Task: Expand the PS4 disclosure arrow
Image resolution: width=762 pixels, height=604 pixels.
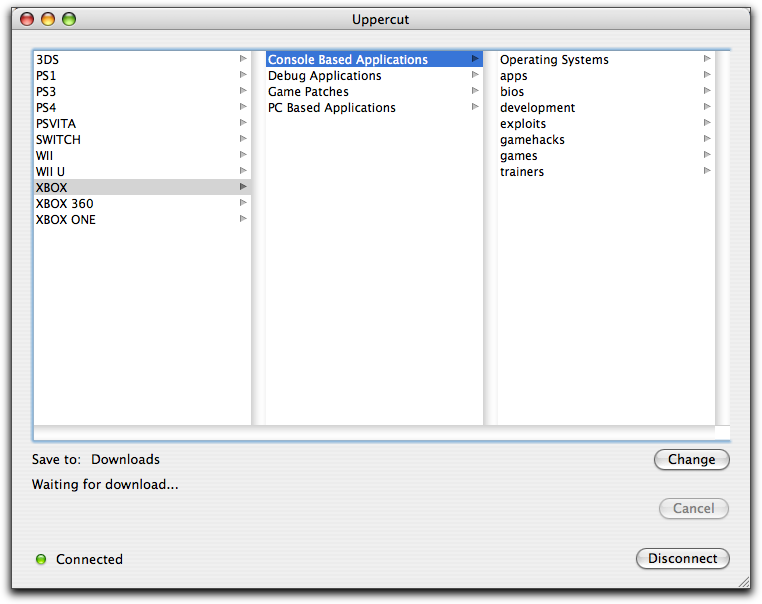Action: pos(243,107)
